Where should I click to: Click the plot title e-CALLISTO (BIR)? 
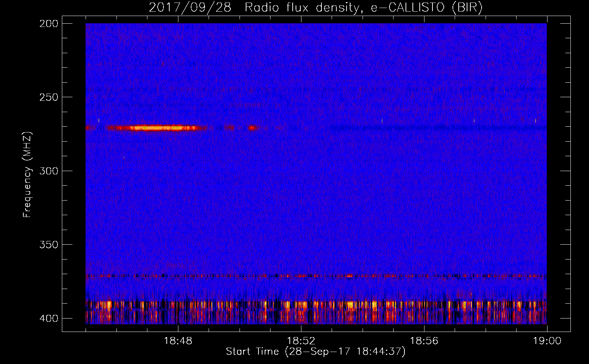316,7
